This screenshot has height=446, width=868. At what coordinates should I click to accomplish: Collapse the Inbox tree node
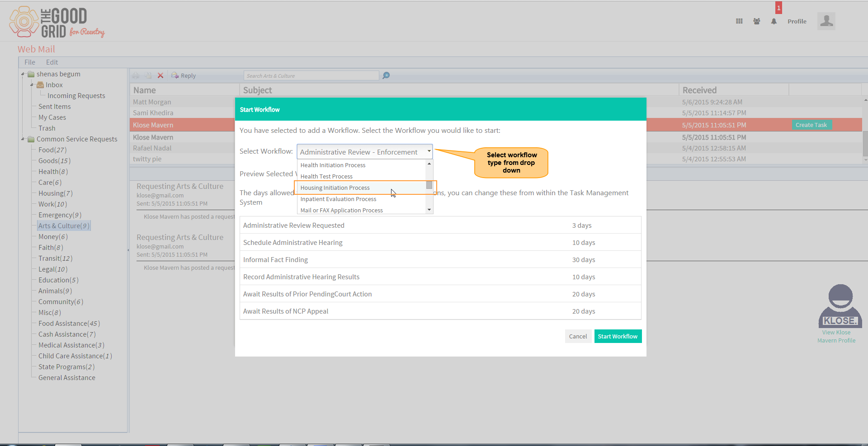(32, 85)
